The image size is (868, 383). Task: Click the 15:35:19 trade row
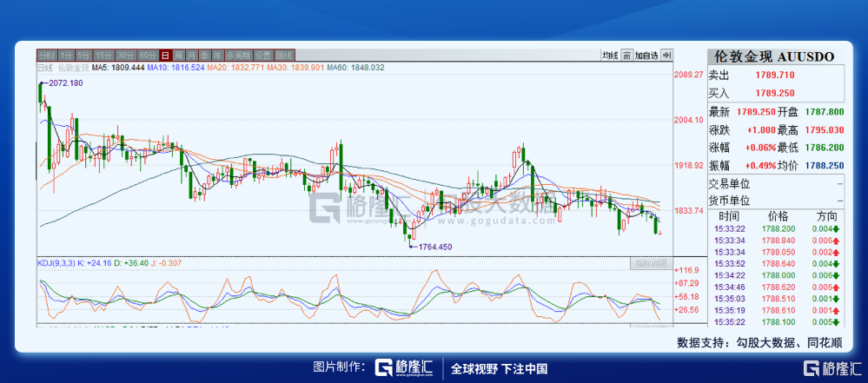click(776, 311)
